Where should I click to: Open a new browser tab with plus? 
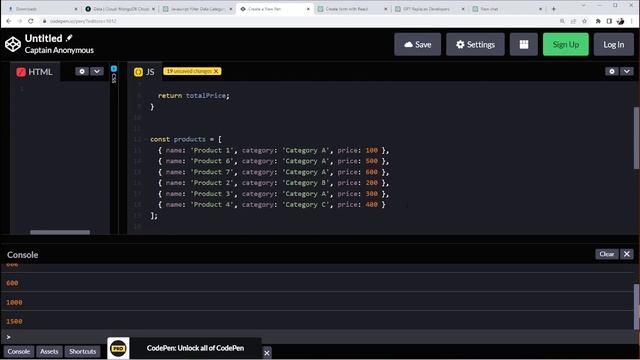coord(553,9)
